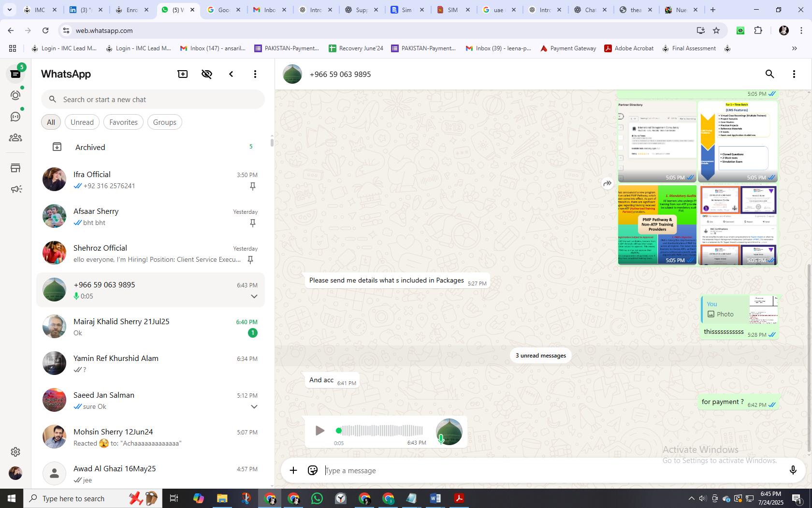Open the LMS Features image thumbnail
812x508 pixels.
pyautogui.click(x=738, y=142)
